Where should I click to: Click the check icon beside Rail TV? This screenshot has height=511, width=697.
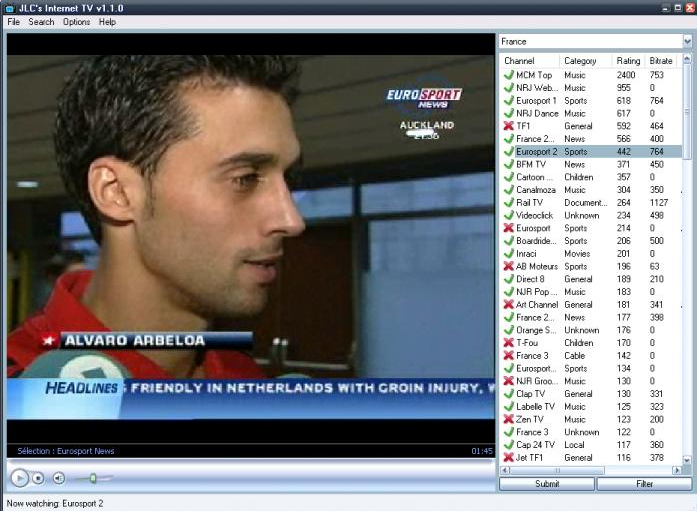point(509,202)
